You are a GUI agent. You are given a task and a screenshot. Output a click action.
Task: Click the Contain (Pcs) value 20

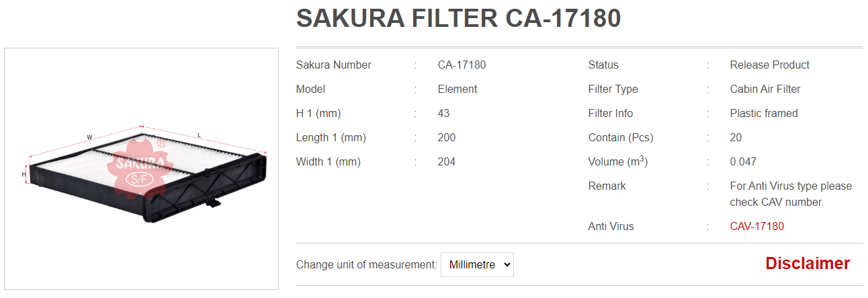pyautogui.click(x=736, y=137)
